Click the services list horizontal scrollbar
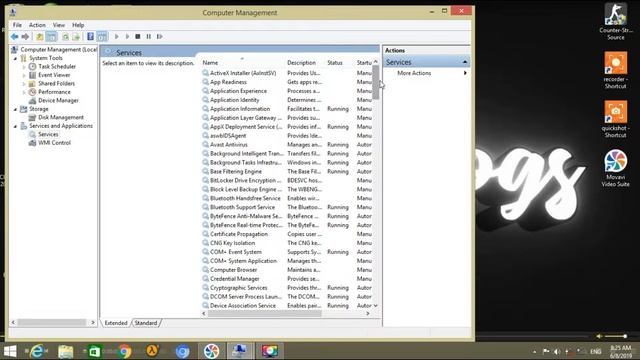Image resolution: width=640 pixels, height=360 pixels. [265, 313]
